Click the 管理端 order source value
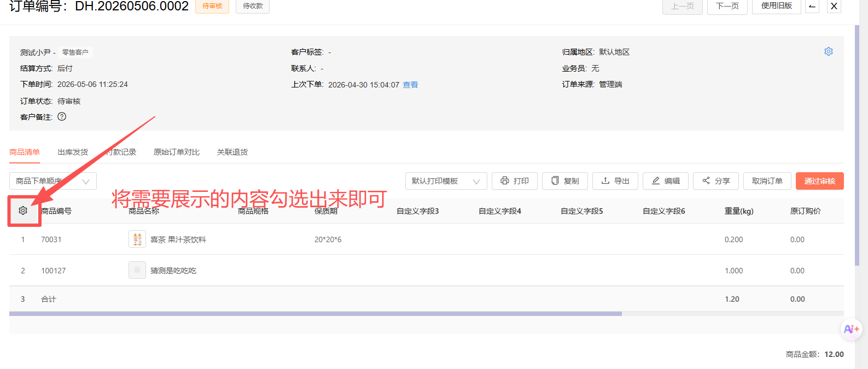The image size is (868, 369). click(610, 84)
